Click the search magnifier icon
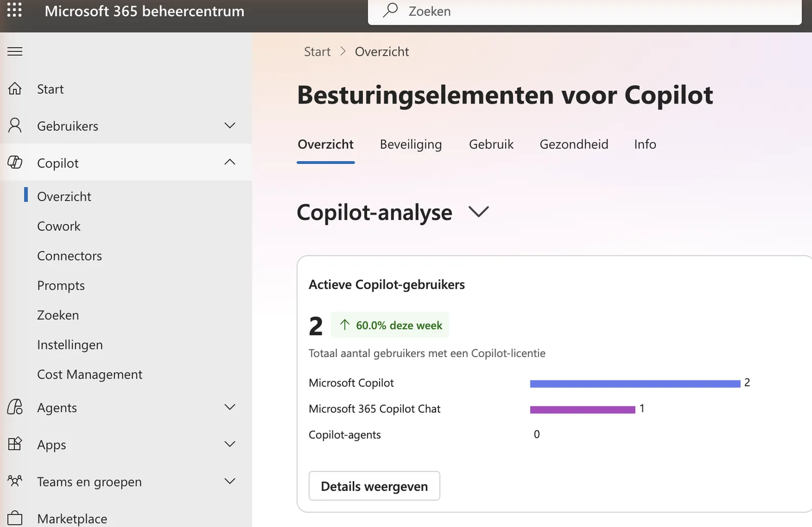Screen dimensions: 812x527 coord(390,10)
